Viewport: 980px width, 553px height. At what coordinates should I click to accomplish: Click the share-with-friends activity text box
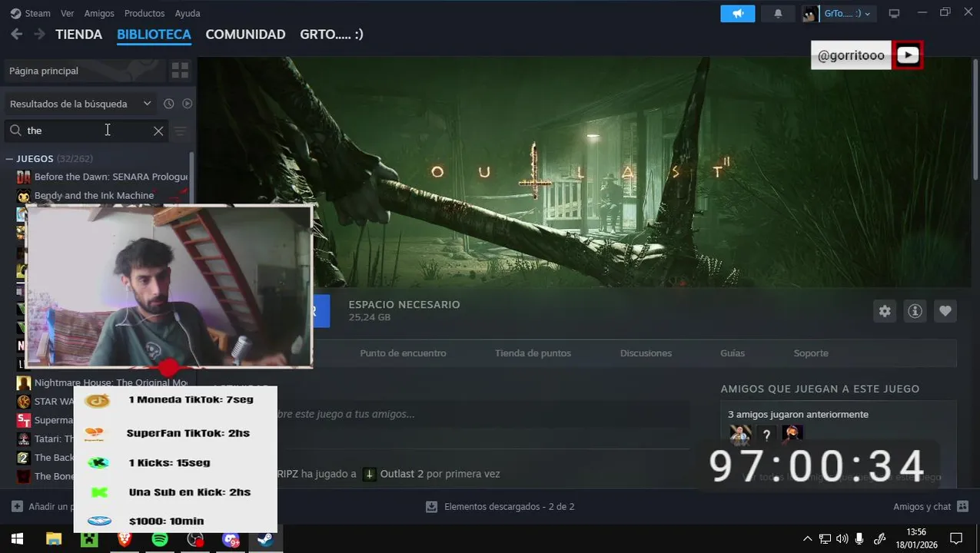tap(483, 414)
